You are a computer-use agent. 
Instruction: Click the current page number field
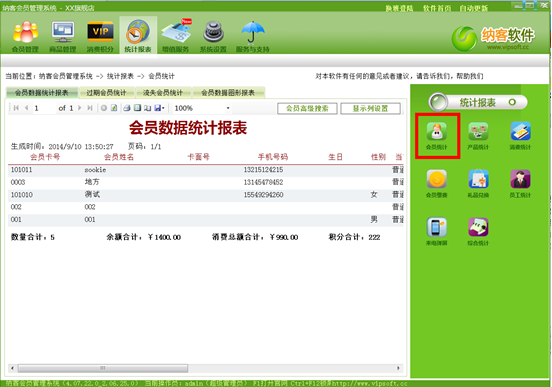click(44, 108)
